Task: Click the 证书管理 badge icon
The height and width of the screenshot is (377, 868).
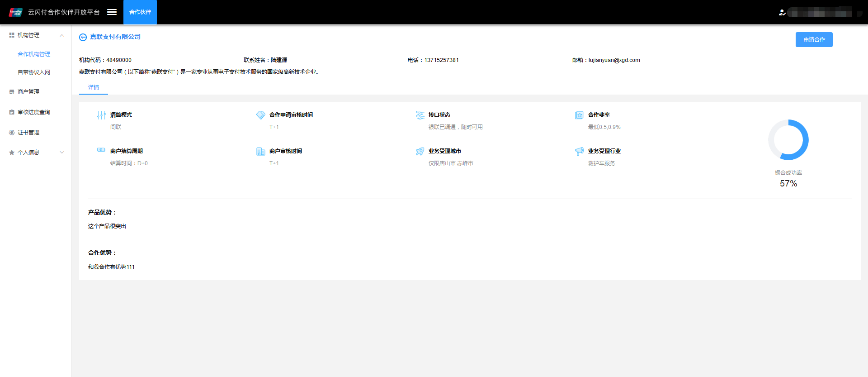Action: [12, 133]
